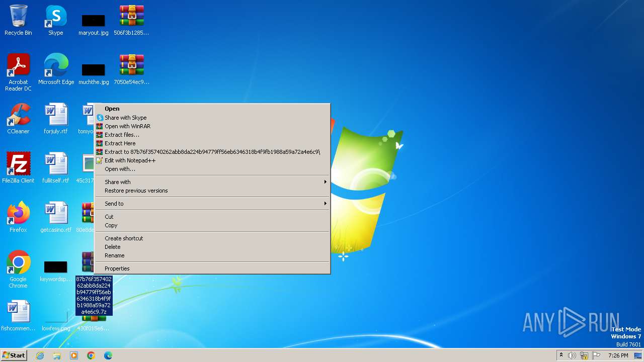Choose Create shortcut option
644x362 pixels.
(x=212, y=238)
